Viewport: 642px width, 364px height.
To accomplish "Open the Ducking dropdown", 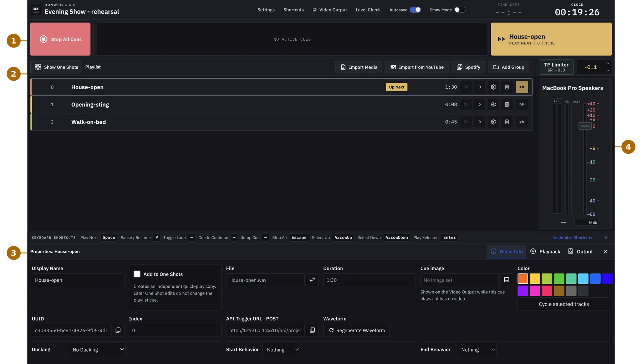I will click(97, 350).
